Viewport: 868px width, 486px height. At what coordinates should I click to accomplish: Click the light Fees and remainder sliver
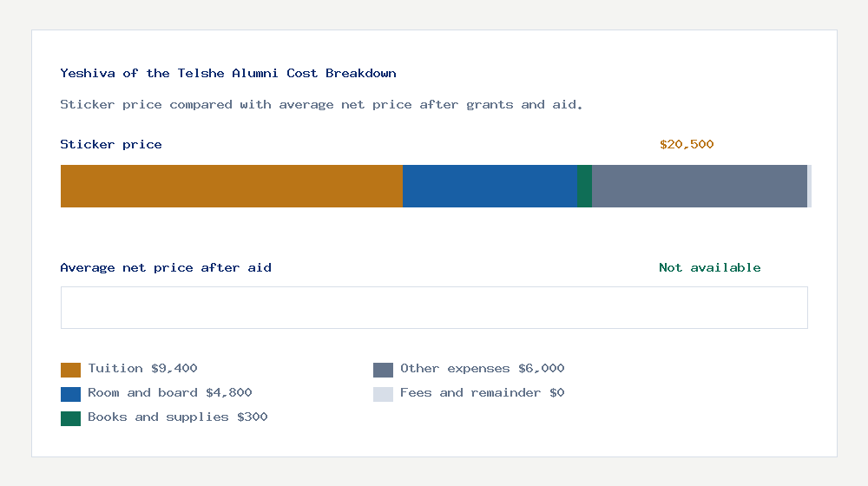[x=809, y=186]
